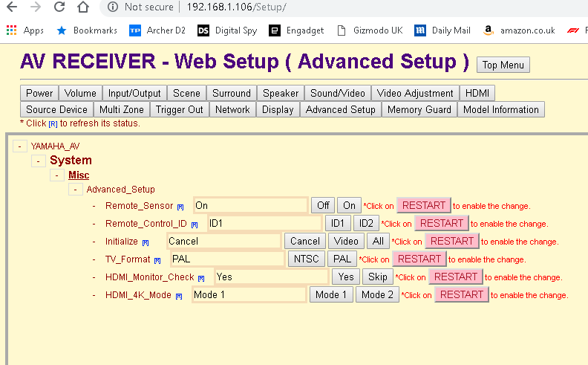Click the refresh icon next to Remote_Sensor
588x365 pixels.
pos(180,207)
